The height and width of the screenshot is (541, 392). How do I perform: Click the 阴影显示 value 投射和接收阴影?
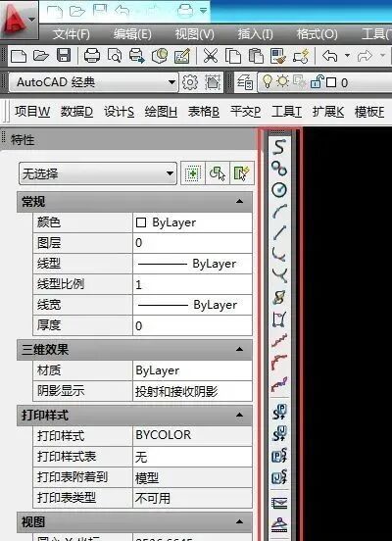pos(192,391)
